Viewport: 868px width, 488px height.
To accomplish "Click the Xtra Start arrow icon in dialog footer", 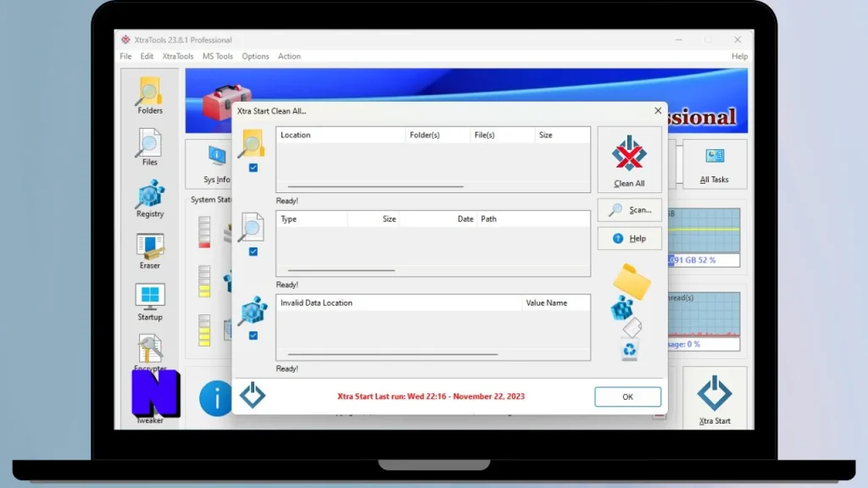I will [x=253, y=395].
